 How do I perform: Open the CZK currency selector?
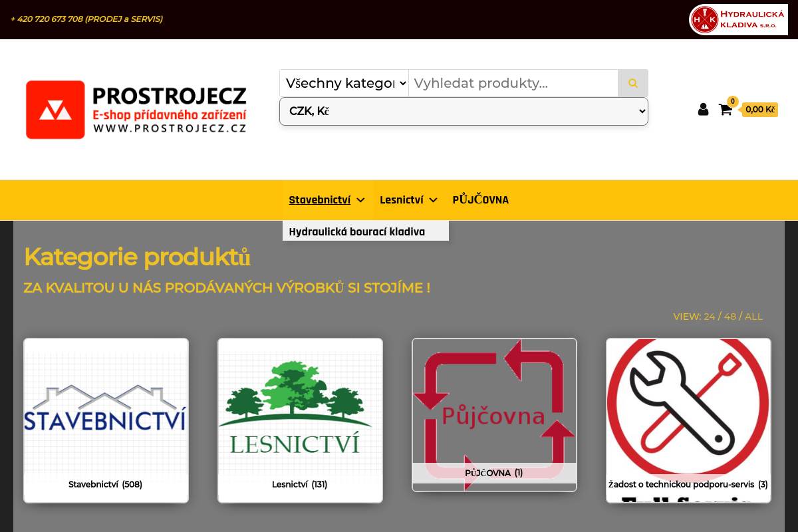click(x=463, y=111)
